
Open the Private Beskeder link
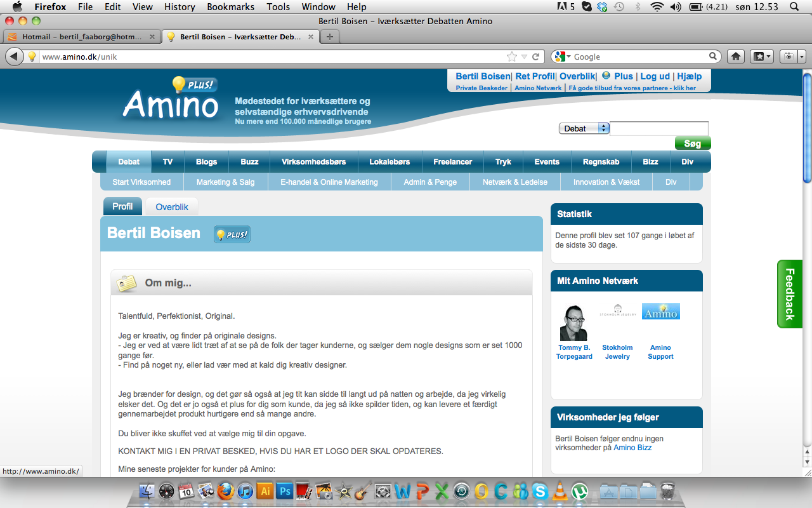pyautogui.click(x=481, y=88)
